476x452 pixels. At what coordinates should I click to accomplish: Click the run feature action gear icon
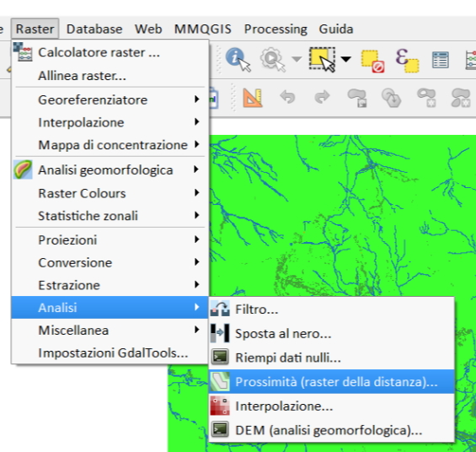tap(273, 59)
